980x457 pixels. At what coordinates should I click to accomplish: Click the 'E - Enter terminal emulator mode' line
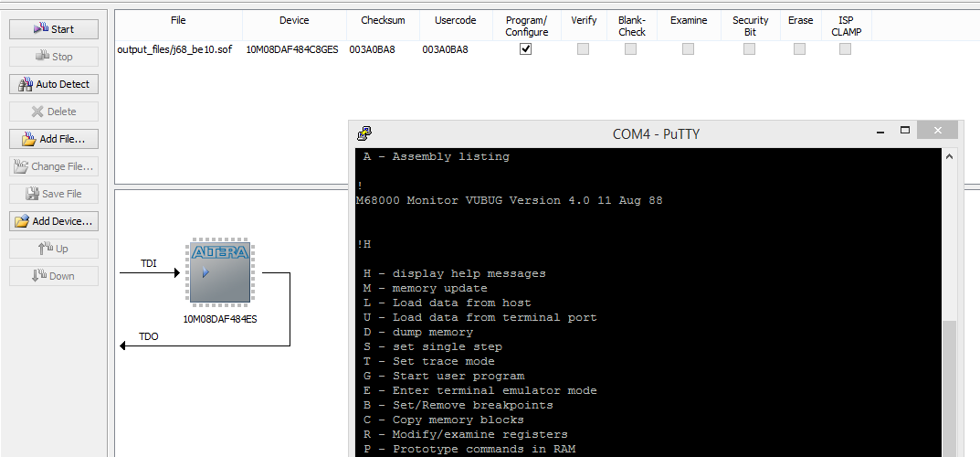[x=480, y=390]
